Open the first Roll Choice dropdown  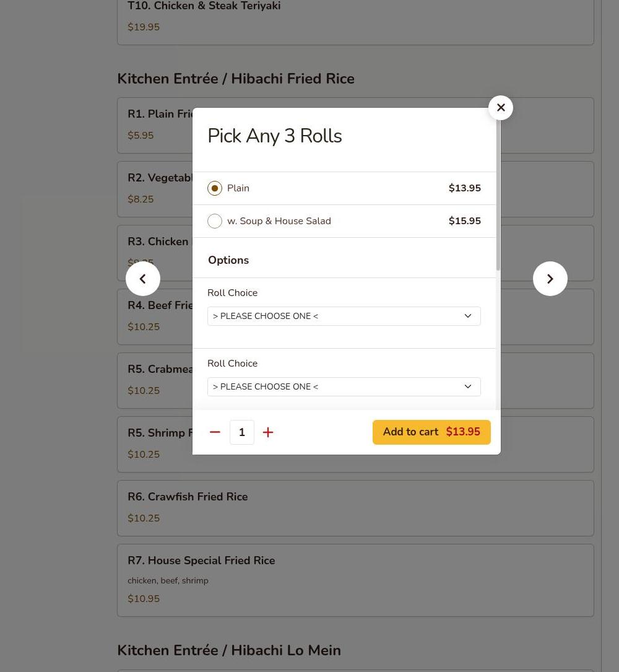pos(344,316)
